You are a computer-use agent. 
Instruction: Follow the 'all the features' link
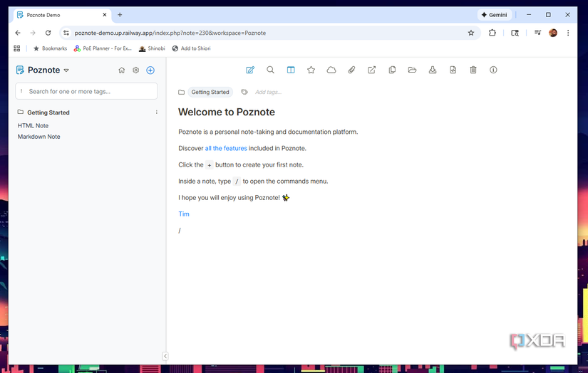pyautogui.click(x=226, y=148)
